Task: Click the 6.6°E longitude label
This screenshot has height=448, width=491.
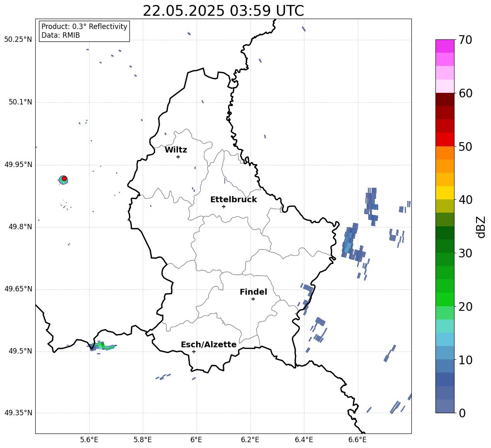Action: point(357,440)
